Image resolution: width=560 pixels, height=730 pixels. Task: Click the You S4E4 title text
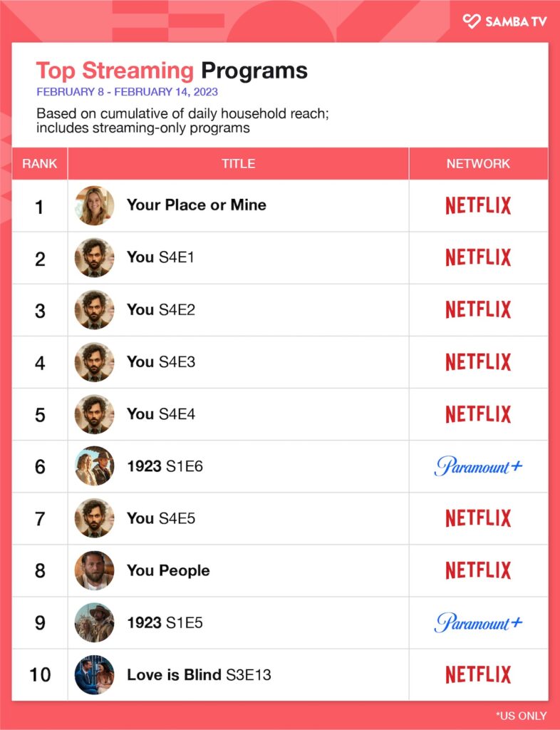[x=160, y=414]
